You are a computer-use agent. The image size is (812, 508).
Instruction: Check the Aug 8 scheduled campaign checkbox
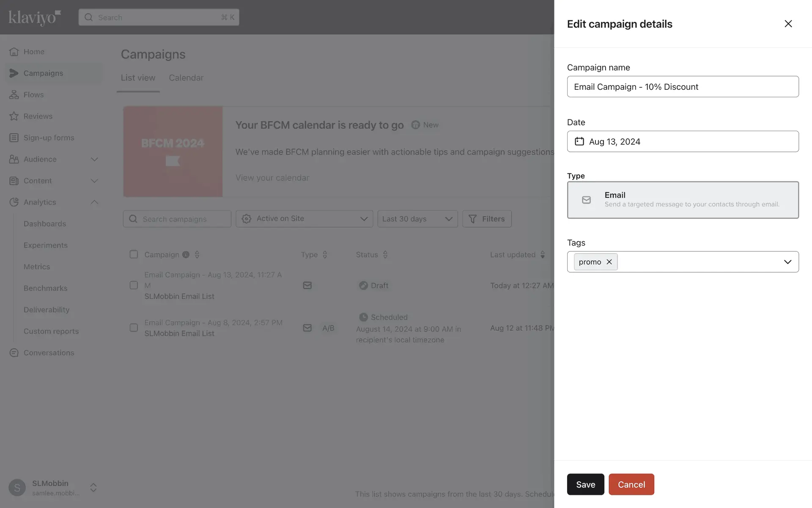[134, 328]
